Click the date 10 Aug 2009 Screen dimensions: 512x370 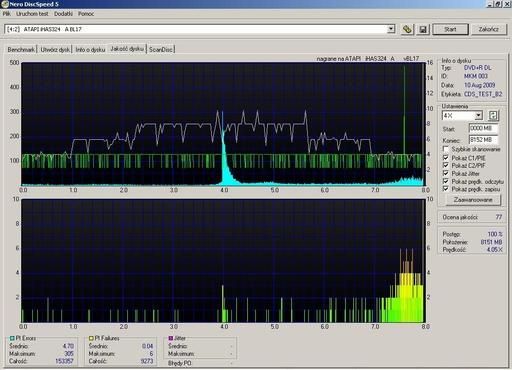click(x=480, y=85)
